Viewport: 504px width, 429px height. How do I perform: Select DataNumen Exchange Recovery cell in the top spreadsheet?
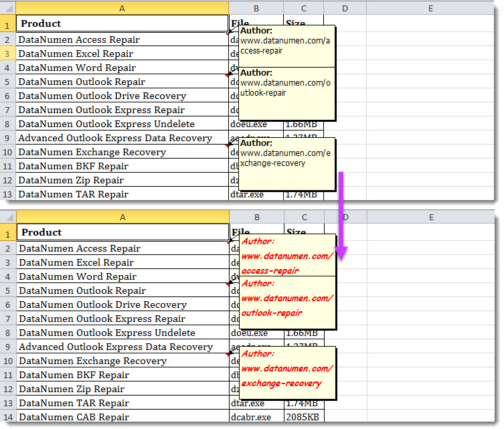(x=122, y=152)
